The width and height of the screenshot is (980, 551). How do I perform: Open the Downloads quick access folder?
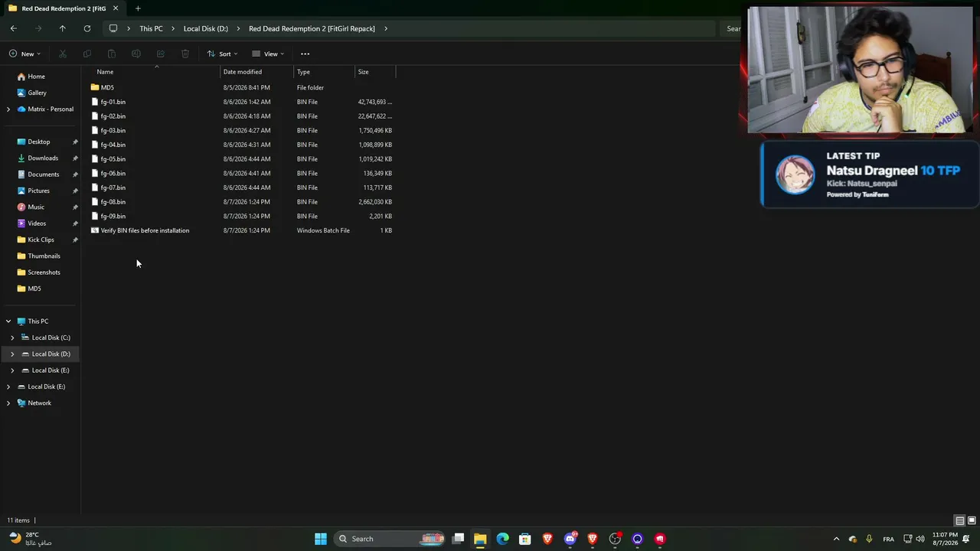[x=42, y=158]
